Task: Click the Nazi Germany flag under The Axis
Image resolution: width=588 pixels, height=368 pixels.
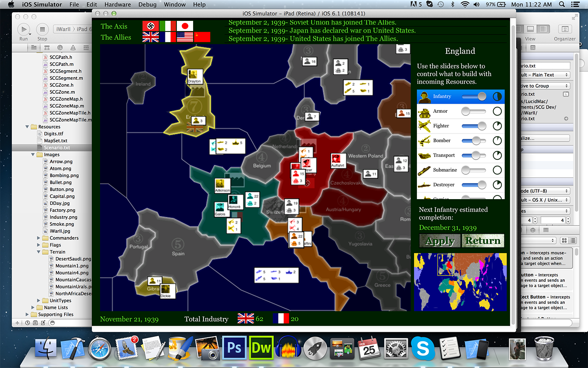Action: coord(150,25)
